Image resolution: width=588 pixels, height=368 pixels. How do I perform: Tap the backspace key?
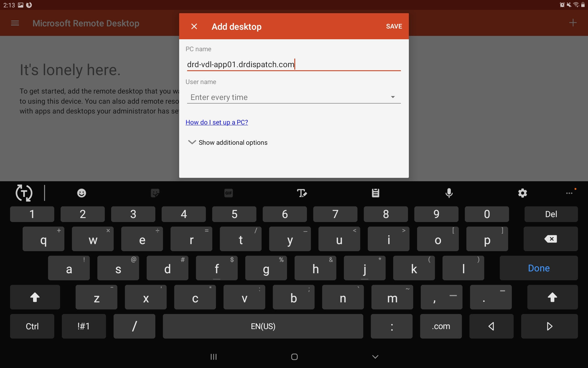click(551, 239)
